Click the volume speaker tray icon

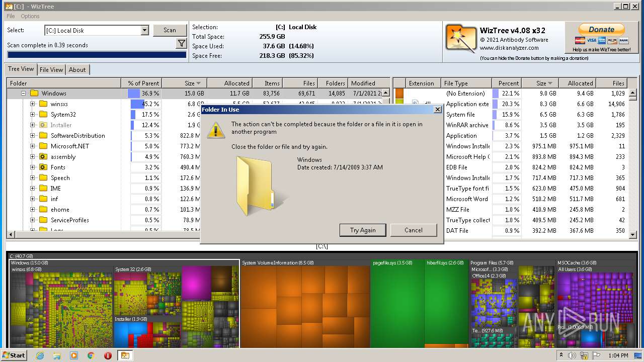[x=572, y=355]
